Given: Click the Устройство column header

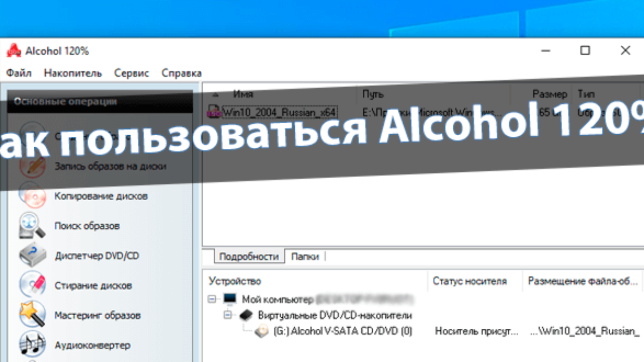Looking at the screenshot, I should coord(235,281).
